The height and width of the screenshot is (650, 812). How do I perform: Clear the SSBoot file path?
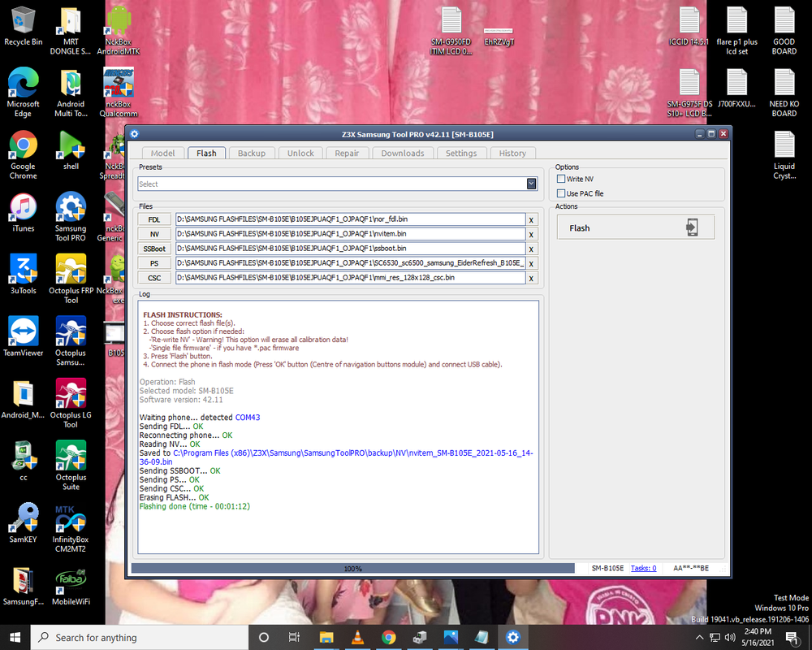pyautogui.click(x=531, y=249)
